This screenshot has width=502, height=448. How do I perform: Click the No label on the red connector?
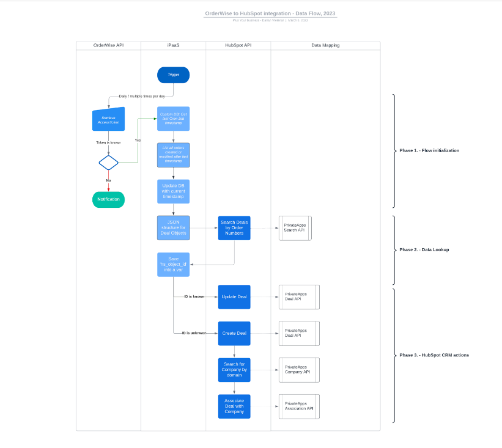(108, 180)
